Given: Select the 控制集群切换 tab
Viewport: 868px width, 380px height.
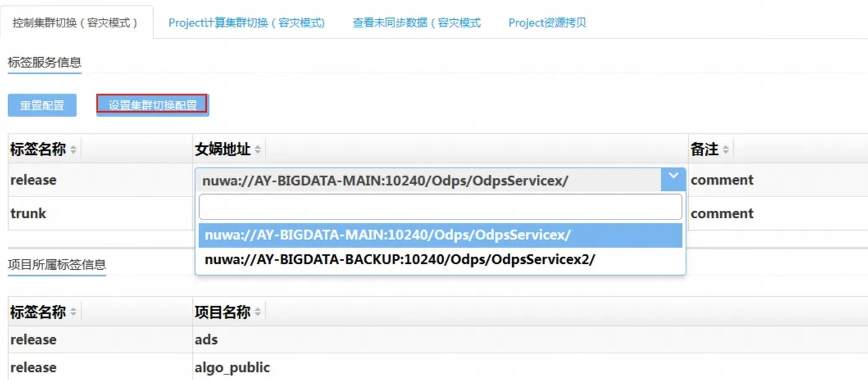Looking at the screenshot, I should pyautogui.click(x=76, y=23).
